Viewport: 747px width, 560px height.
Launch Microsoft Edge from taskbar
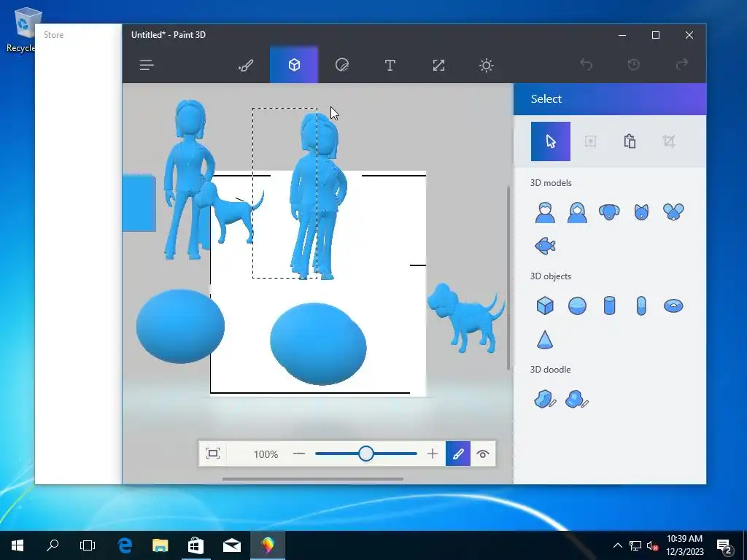[x=125, y=545]
